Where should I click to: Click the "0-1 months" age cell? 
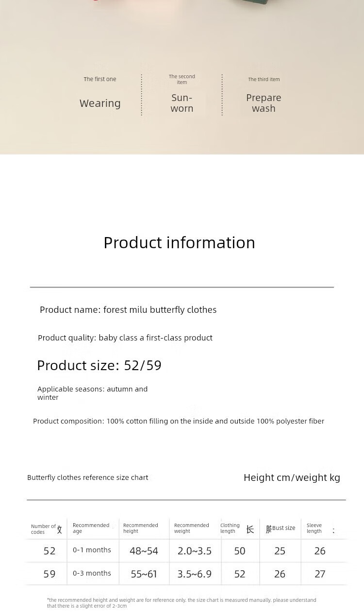(92, 550)
